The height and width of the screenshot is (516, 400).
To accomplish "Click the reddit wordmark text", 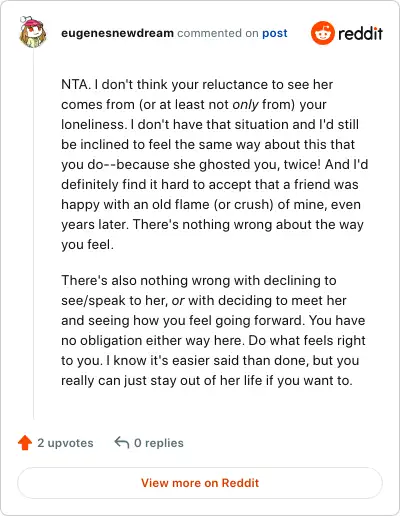I will tap(360, 33).
